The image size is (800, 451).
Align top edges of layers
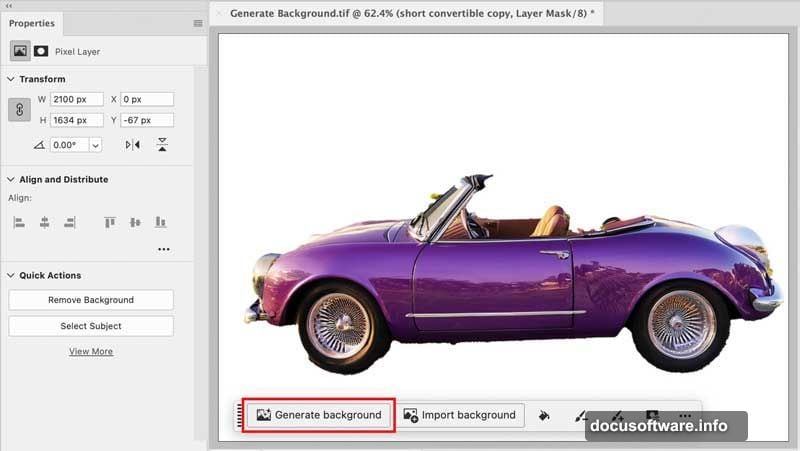point(110,222)
